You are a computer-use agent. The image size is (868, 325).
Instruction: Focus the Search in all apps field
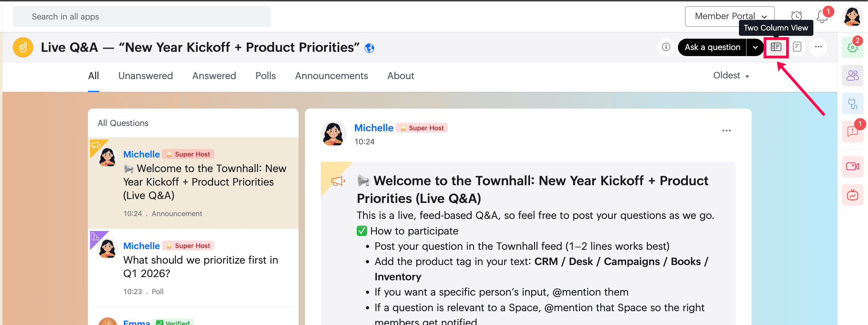(142, 17)
